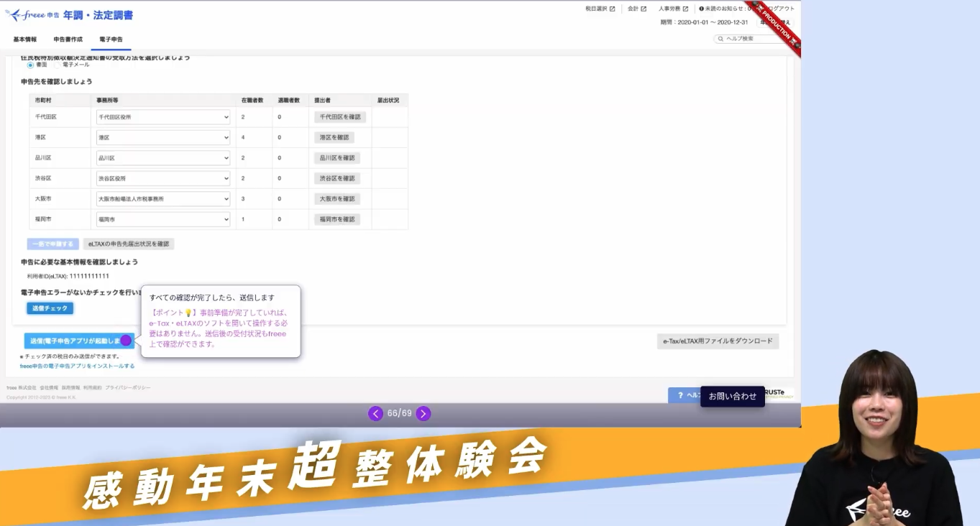The image size is (980, 526).
Task: Click 利用者ID(eLTAX) value 11111111111
Action: [89, 276]
